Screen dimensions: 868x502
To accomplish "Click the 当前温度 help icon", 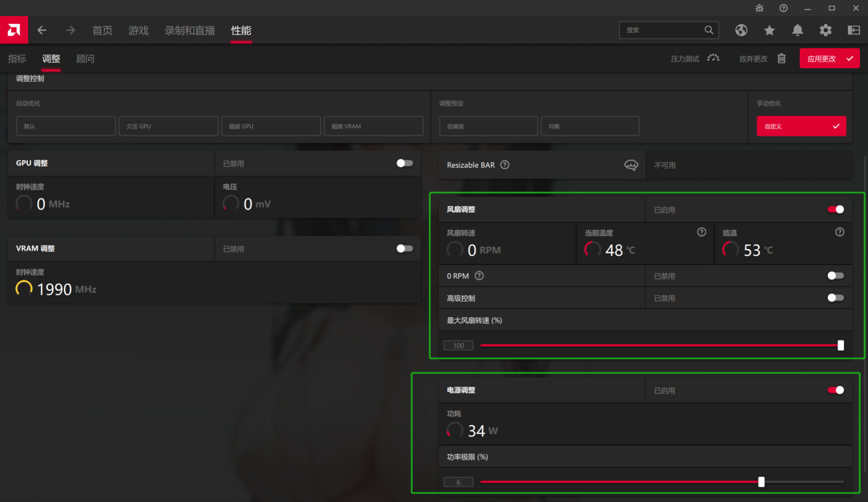I will [x=701, y=232].
